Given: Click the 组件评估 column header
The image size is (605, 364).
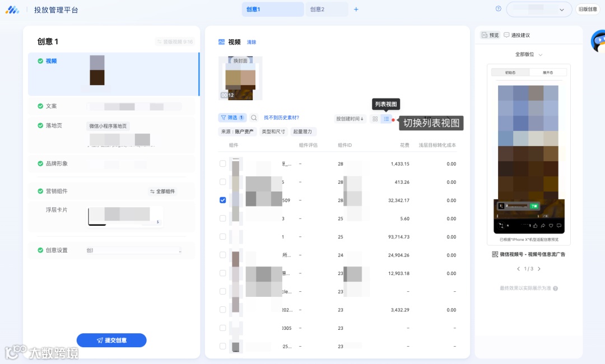Looking at the screenshot, I should [308, 145].
